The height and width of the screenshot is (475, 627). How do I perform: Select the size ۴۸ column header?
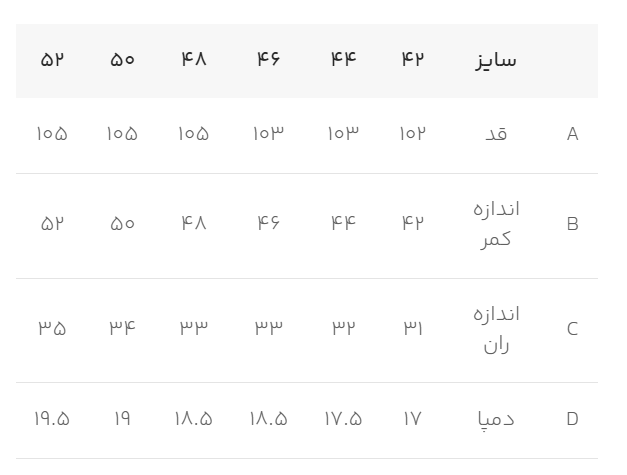click(x=194, y=59)
